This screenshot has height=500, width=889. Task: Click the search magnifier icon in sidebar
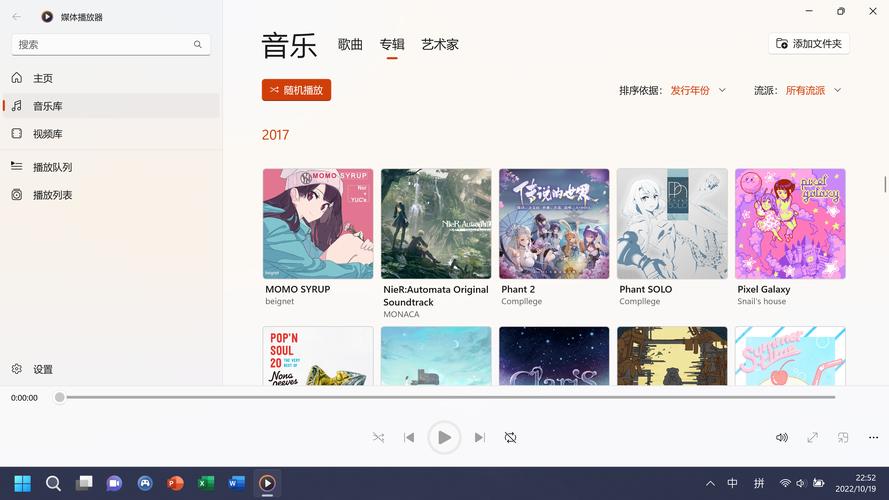(x=197, y=44)
